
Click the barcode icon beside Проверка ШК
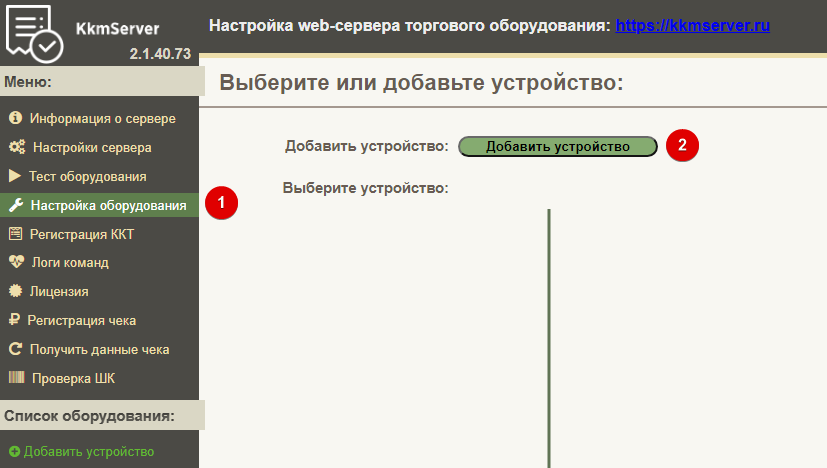(16, 377)
